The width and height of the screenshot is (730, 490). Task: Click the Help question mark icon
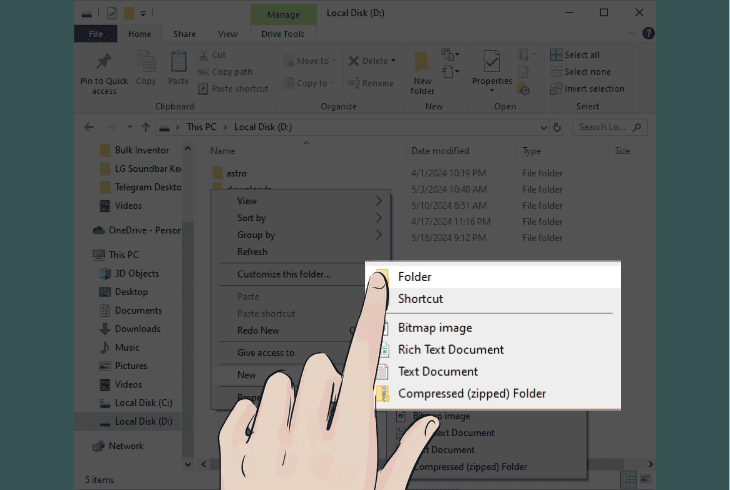pos(648,34)
